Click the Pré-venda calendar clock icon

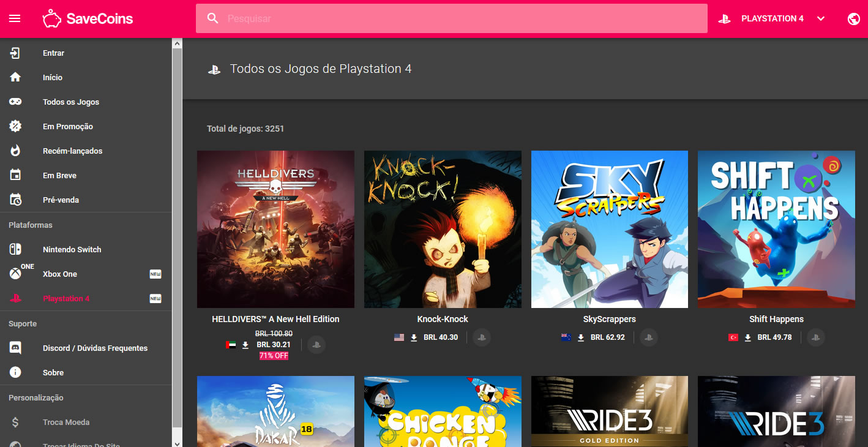(15, 200)
